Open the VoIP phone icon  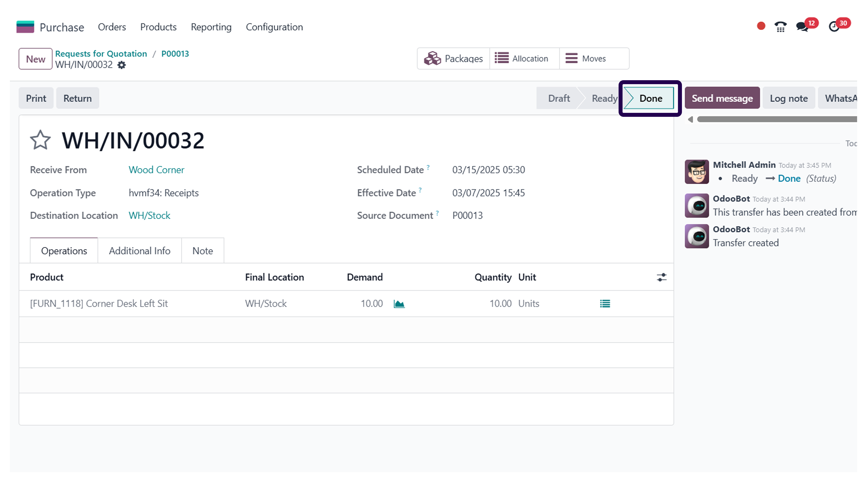780,26
